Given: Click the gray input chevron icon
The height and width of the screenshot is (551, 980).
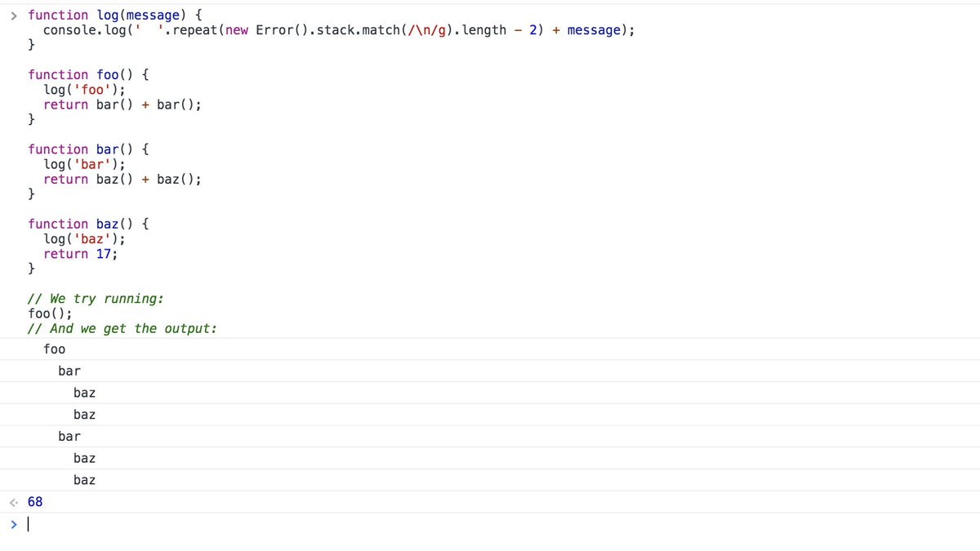Looking at the screenshot, I should point(13,15).
